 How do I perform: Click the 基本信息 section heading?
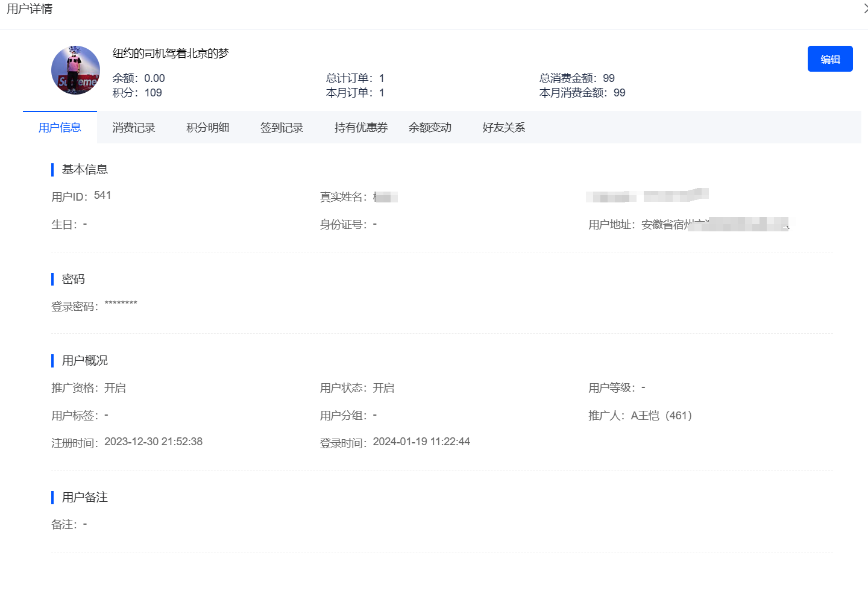(x=85, y=170)
